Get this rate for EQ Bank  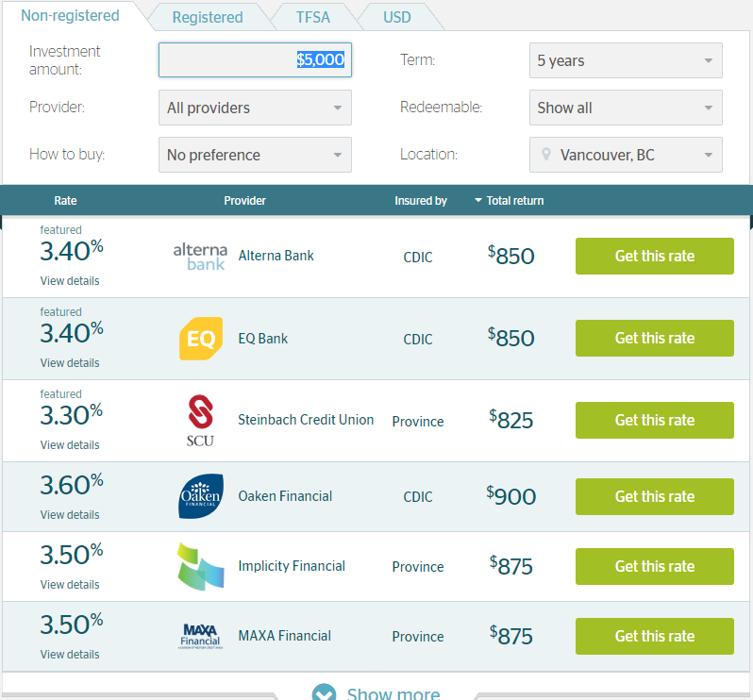coord(655,338)
